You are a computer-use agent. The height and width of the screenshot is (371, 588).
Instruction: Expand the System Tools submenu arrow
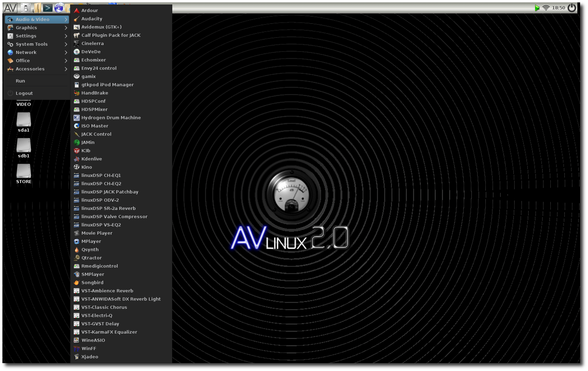66,44
